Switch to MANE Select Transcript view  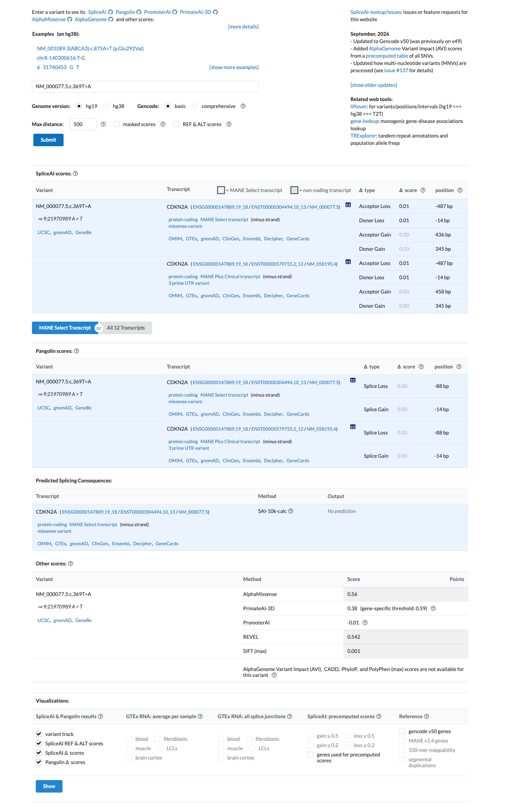(x=65, y=328)
